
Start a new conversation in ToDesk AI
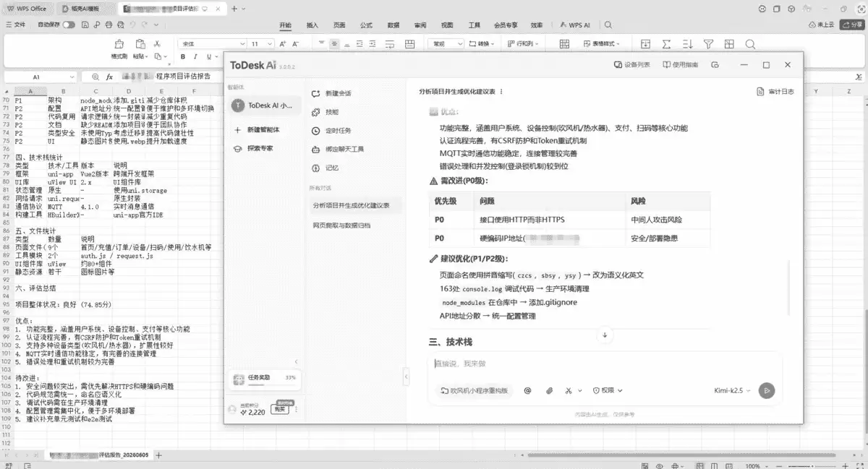331,93
